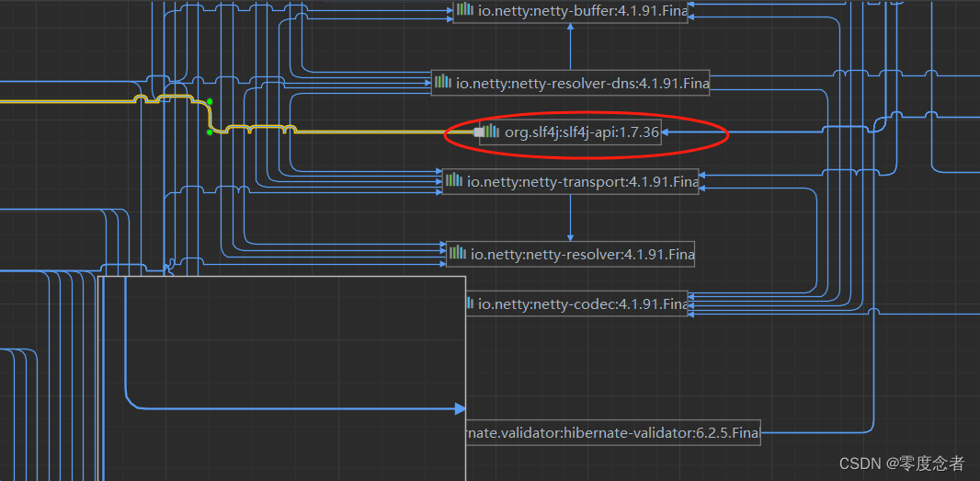Click the library icon of netty-transport
The image size is (980, 481).
pyautogui.click(x=454, y=180)
